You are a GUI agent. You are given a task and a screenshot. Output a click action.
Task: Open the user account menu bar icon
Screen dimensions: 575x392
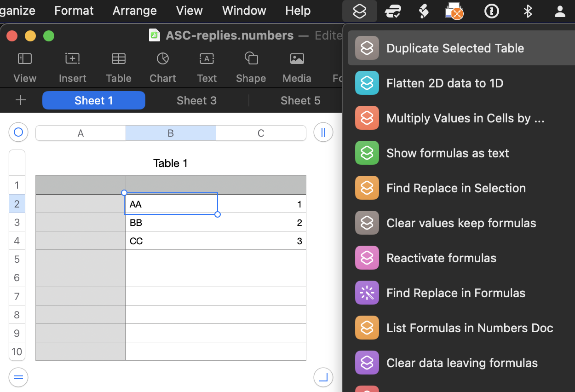click(x=560, y=11)
